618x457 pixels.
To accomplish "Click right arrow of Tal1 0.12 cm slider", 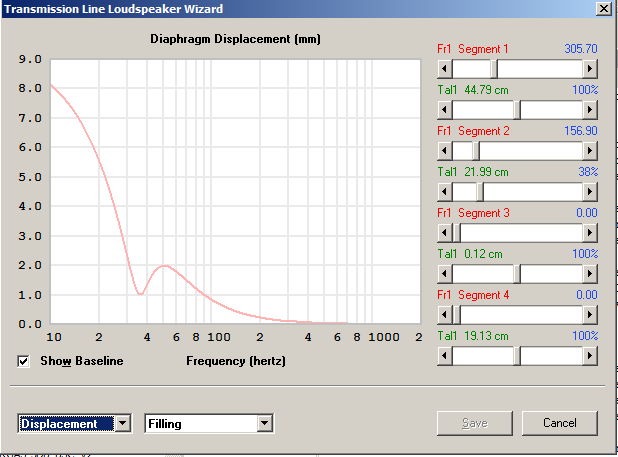I will coord(590,274).
